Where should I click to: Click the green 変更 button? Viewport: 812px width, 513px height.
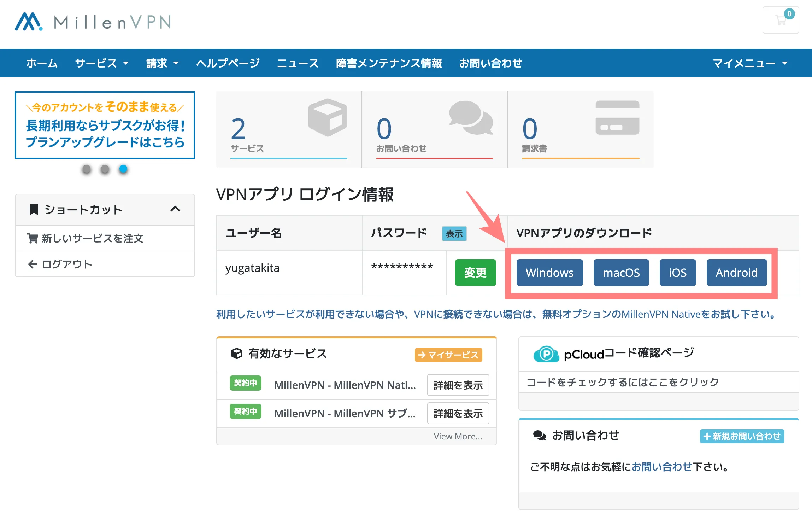click(x=475, y=273)
